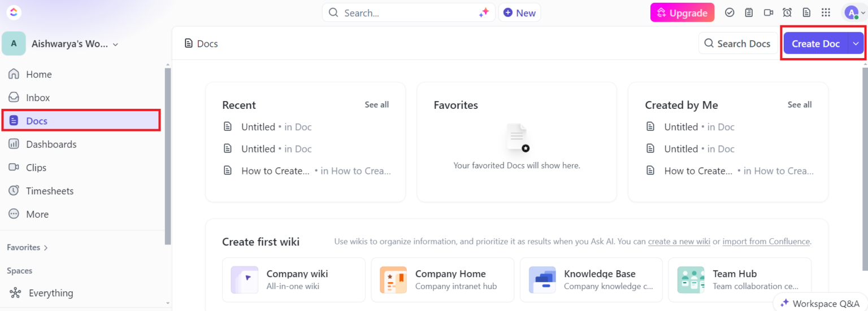Open the alarm clock reminder icon
The width and height of the screenshot is (868, 311).
787,12
